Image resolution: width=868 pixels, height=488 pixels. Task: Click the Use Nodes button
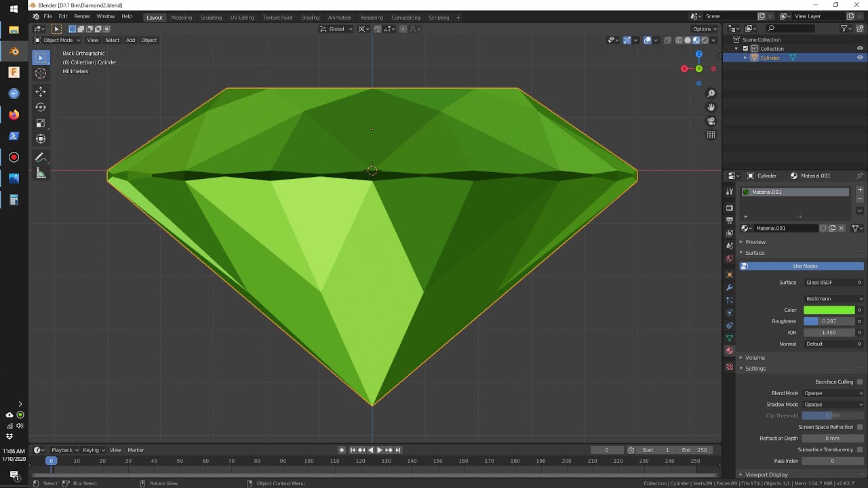pos(802,266)
